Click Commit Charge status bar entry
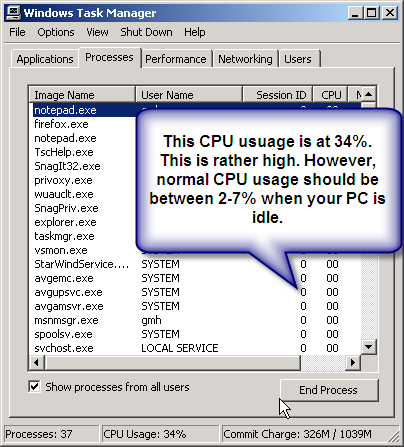 pyautogui.click(x=309, y=434)
